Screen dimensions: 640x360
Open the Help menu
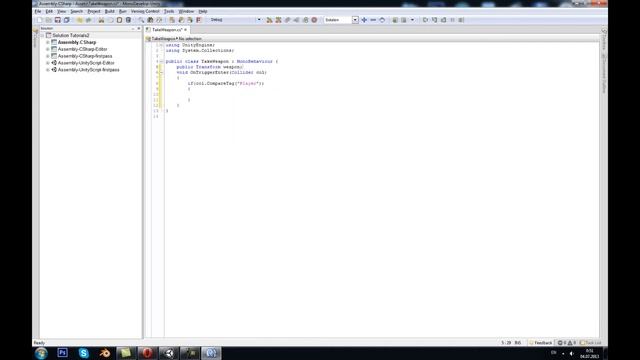pos(202,11)
